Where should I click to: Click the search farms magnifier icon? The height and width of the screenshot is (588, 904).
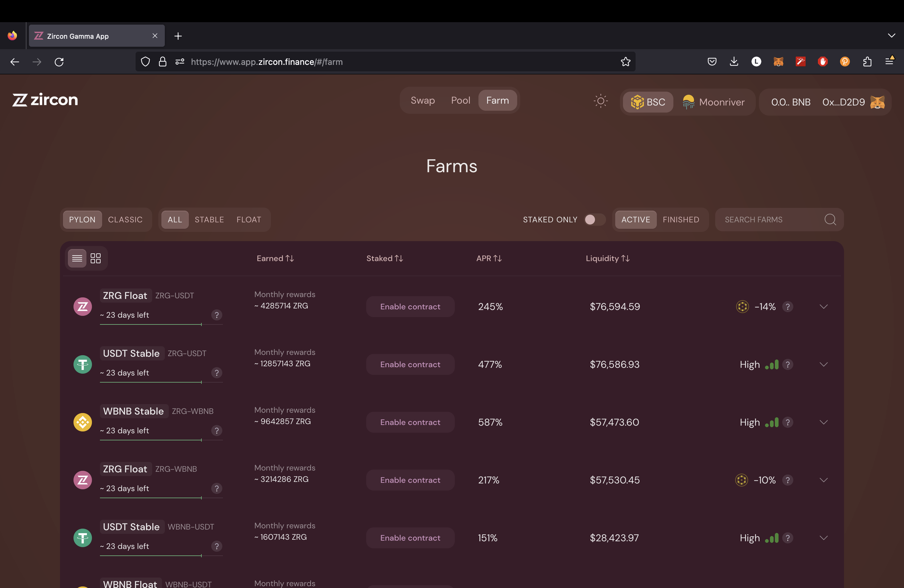pyautogui.click(x=830, y=220)
